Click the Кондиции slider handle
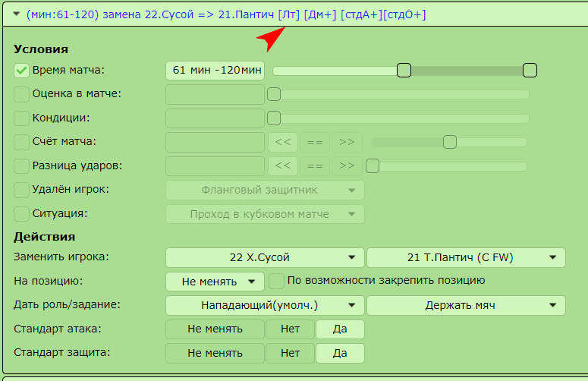 click(274, 118)
